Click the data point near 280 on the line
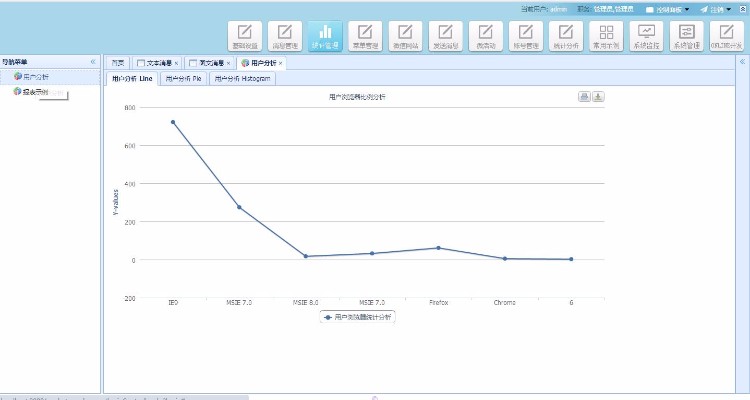Screen dimensions: 750x400 [239, 207]
